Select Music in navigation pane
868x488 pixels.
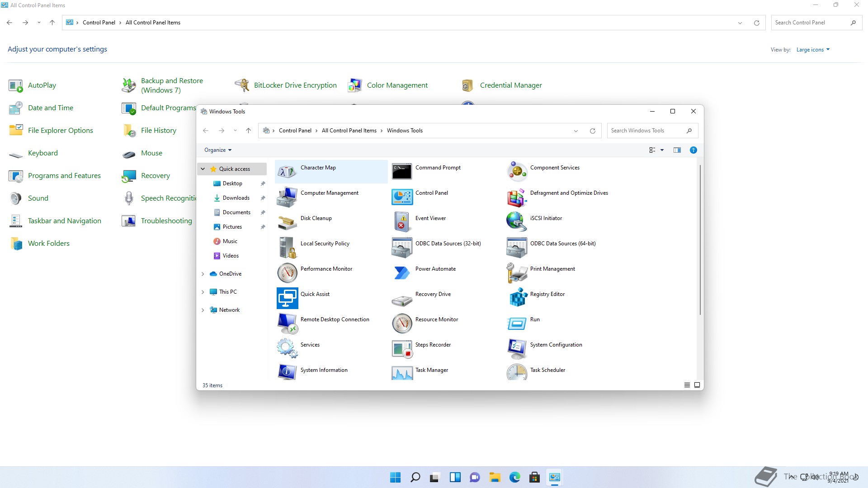[230, 241]
